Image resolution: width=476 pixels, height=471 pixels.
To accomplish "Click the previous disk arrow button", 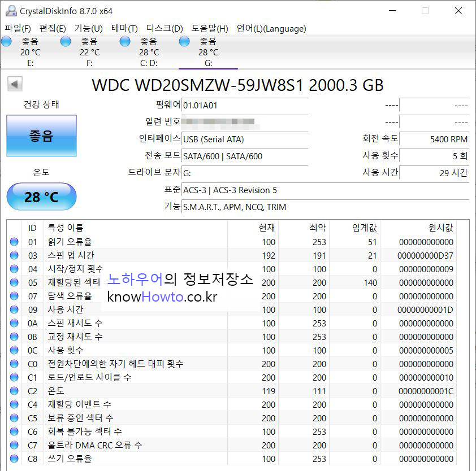I will click(15, 84).
